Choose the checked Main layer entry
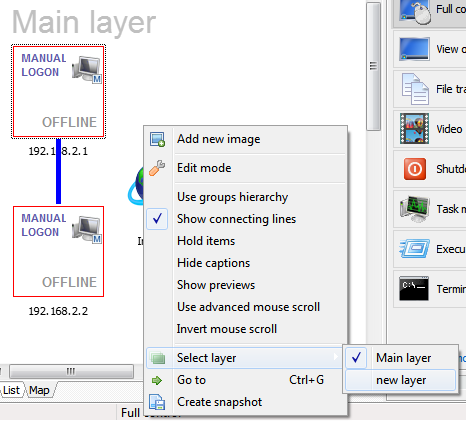The image size is (466, 421). pyautogui.click(x=400, y=358)
